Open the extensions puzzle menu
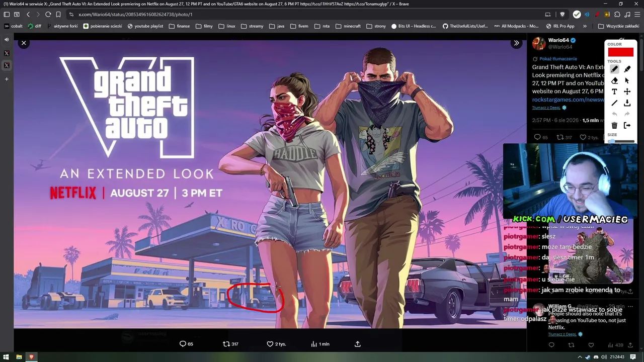644x362 pixels. coord(617,14)
